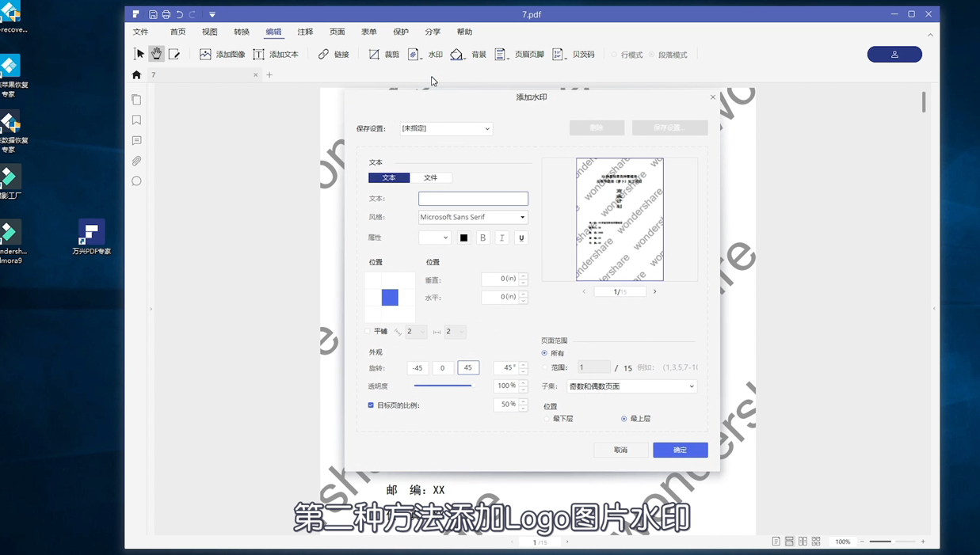Click the undo arrow in title bar
Image resolution: width=980 pixels, height=555 pixels.
point(180,14)
